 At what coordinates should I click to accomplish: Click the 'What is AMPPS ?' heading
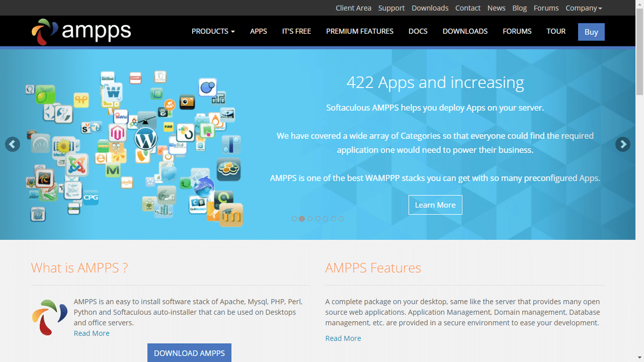pos(79,268)
